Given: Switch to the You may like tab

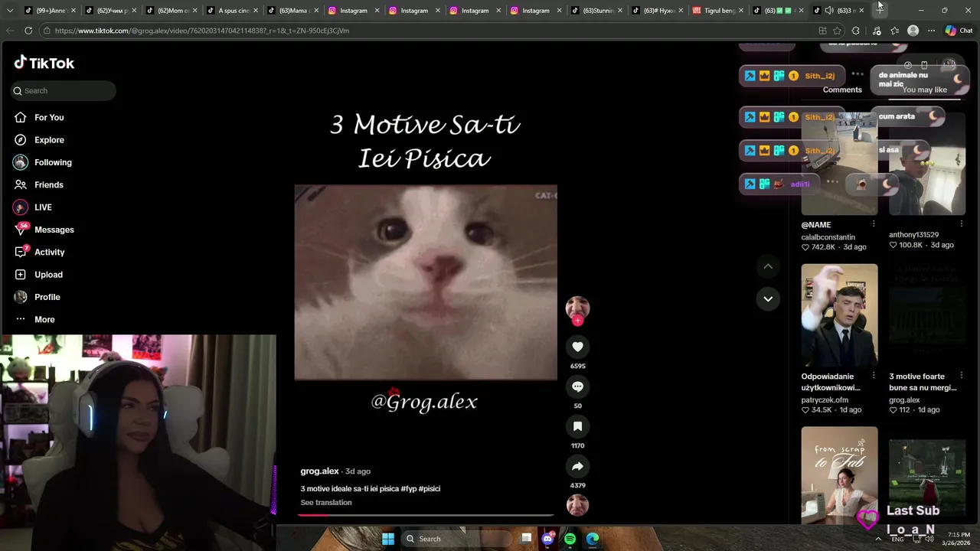Looking at the screenshot, I should pos(924,90).
